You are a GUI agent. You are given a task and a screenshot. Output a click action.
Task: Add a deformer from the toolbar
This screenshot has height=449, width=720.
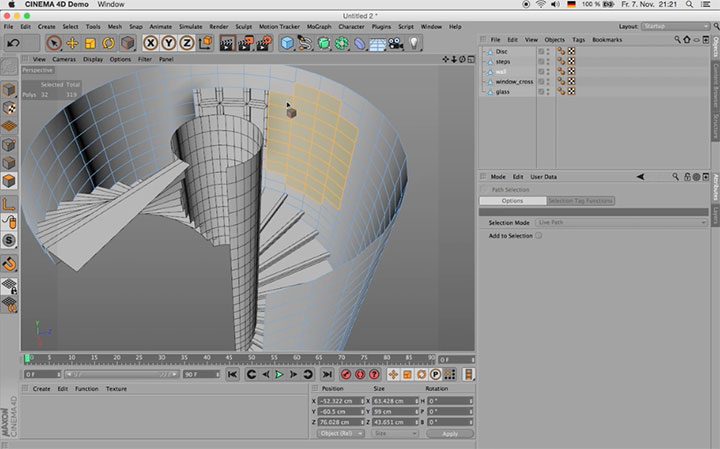click(x=360, y=44)
